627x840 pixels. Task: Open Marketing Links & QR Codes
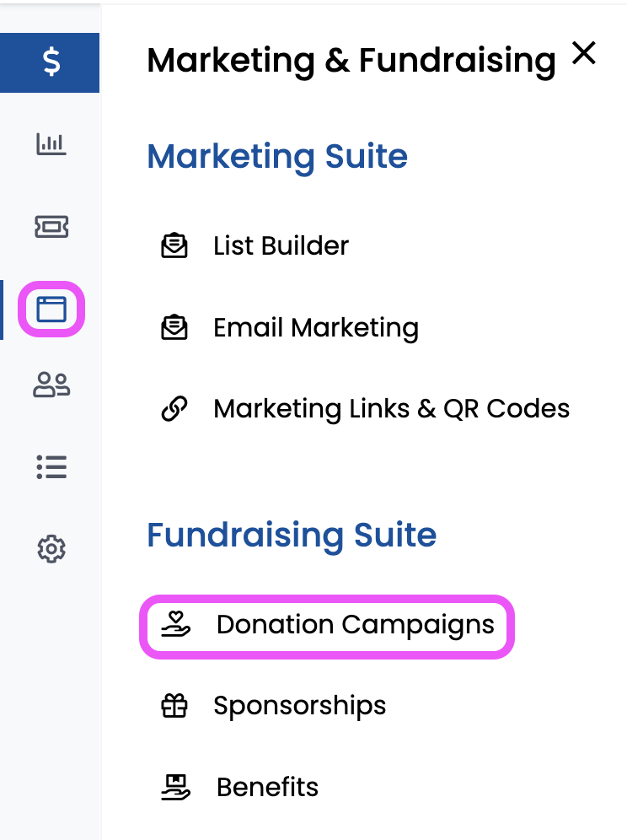(391, 409)
